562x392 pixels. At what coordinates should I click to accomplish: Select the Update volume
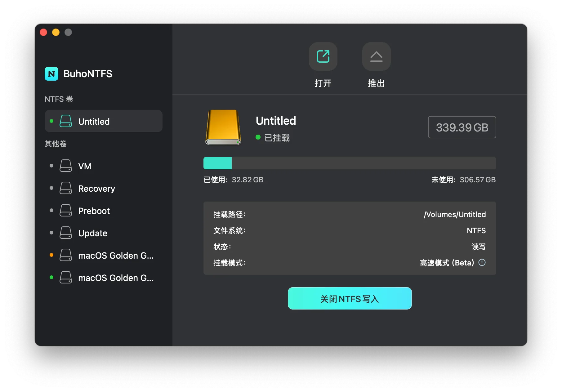click(x=104, y=233)
